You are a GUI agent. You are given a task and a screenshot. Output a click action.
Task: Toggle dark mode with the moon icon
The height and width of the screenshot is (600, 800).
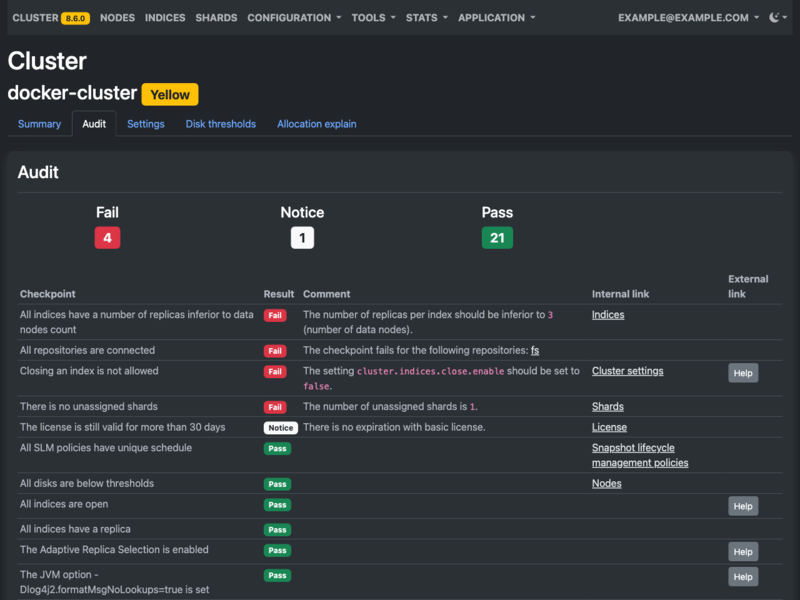pos(777,17)
